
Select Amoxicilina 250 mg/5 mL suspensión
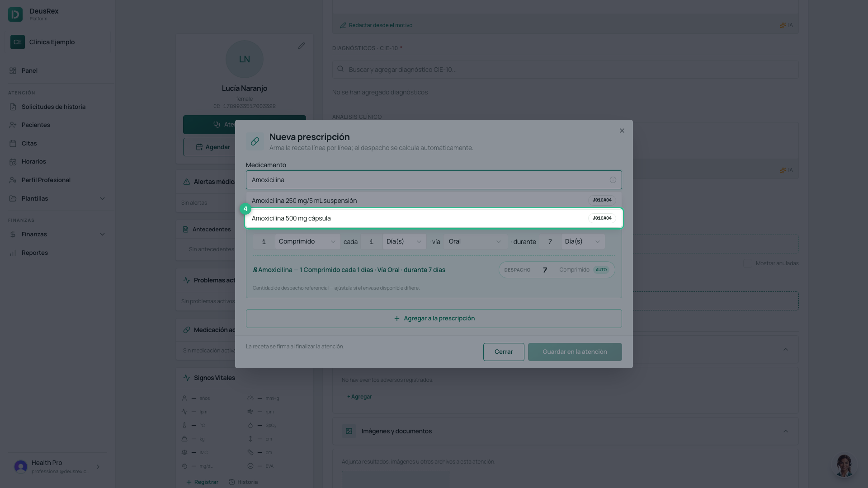[x=434, y=200]
